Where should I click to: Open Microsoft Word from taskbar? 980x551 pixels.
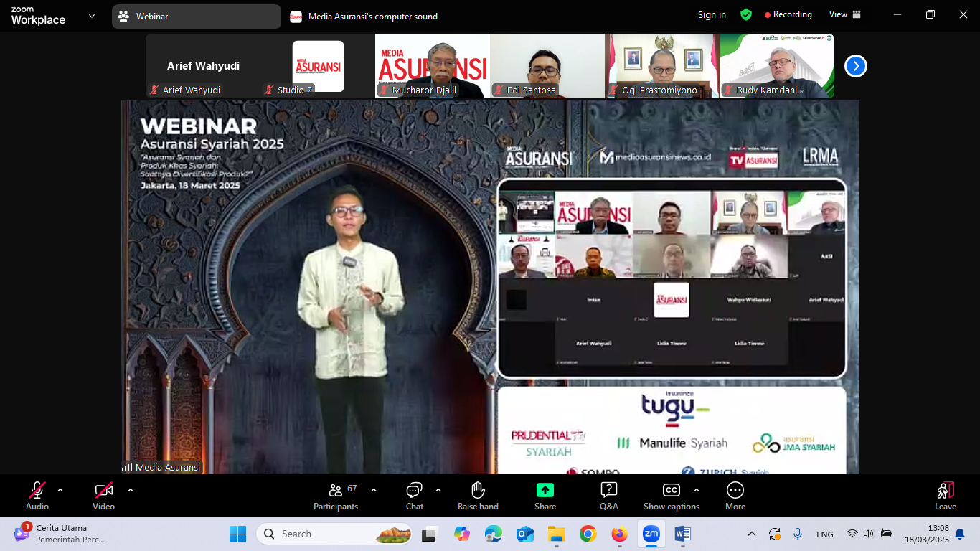coord(682,534)
